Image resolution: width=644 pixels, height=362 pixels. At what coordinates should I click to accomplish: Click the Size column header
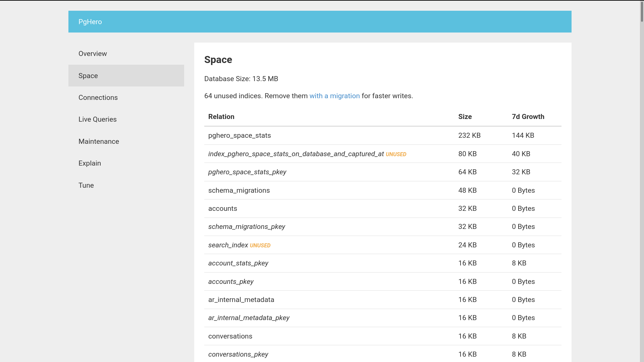(465, 117)
